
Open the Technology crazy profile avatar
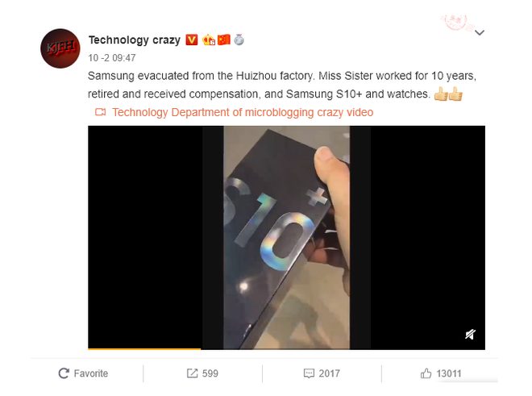60,48
